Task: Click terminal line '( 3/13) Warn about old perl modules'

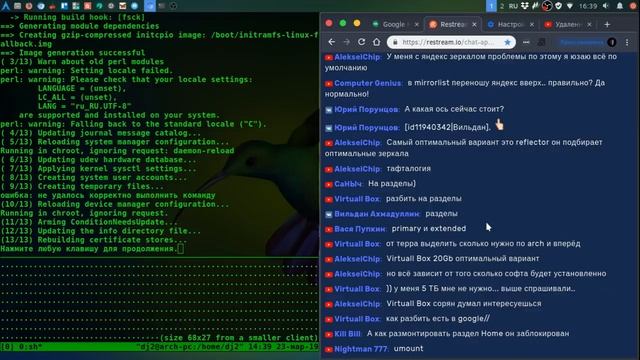Action: (x=82, y=62)
